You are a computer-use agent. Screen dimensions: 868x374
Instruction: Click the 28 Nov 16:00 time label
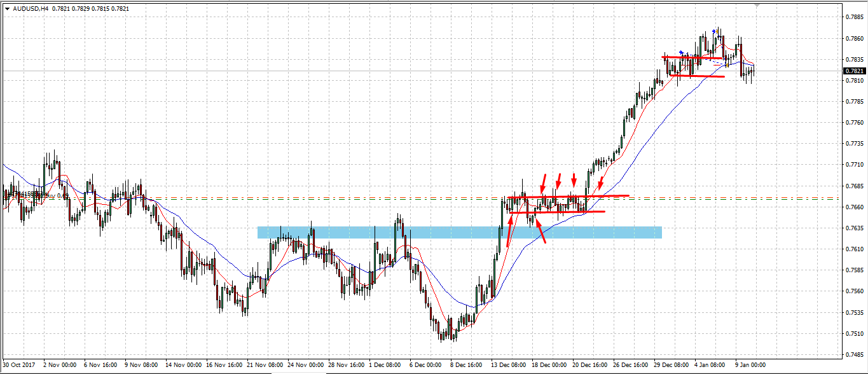coord(348,365)
